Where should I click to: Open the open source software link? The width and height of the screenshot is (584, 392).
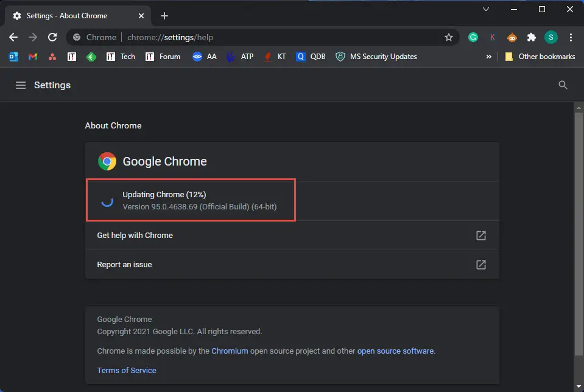(395, 351)
